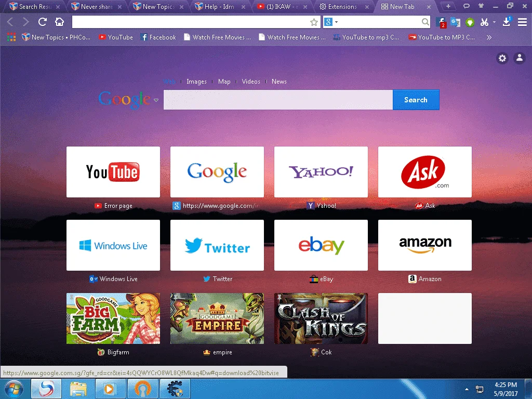Open the YouTube to mp3 bookmark
The height and width of the screenshot is (399, 532).
coord(366,37)
